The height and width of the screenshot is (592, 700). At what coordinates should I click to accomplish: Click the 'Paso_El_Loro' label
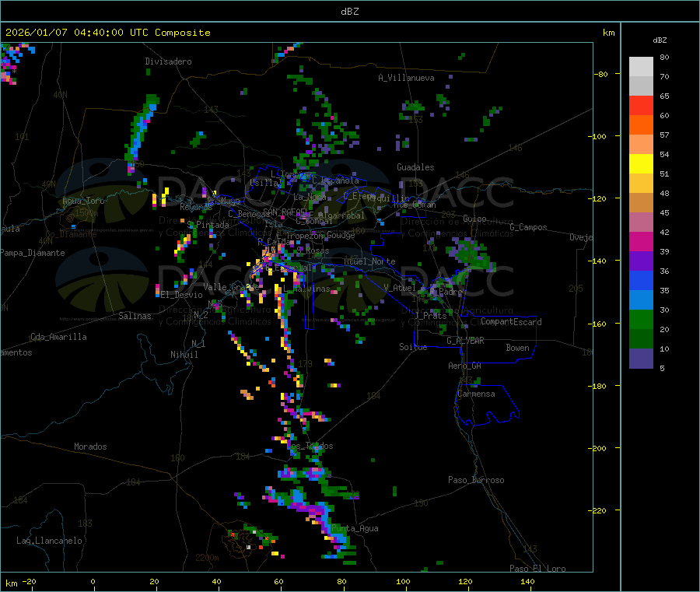537,569
